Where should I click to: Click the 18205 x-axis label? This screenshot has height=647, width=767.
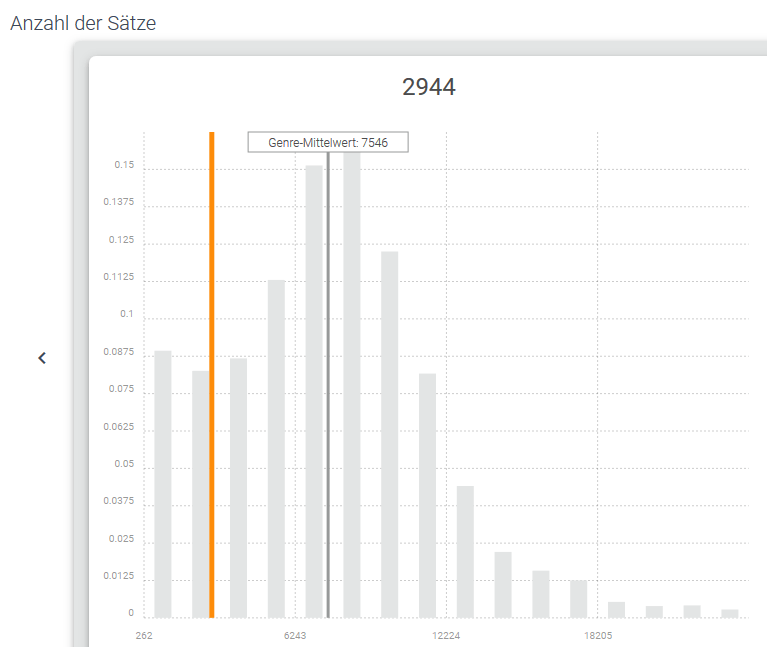tap(598, 636)
